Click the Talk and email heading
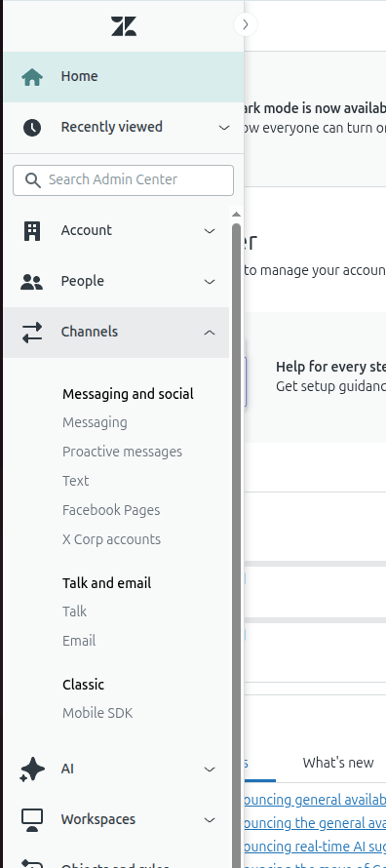 click(x=106, y=583)
